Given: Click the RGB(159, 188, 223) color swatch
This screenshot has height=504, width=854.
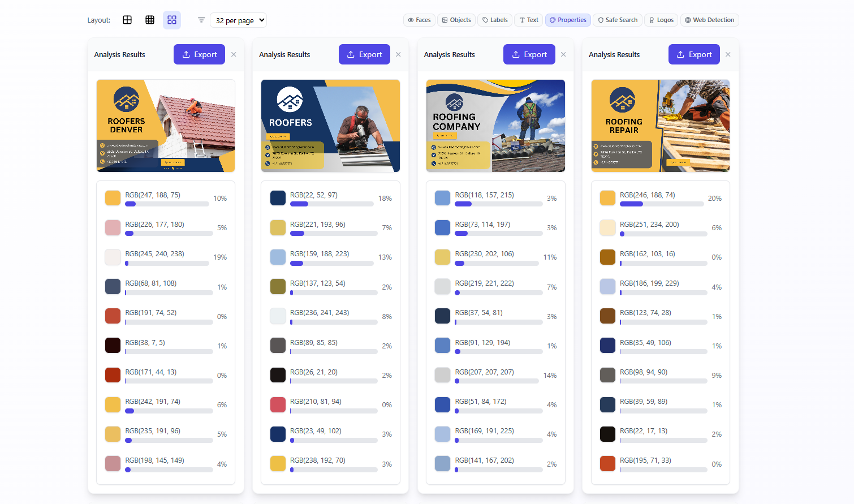Looking at the screenshot, I should click(278, 257).
